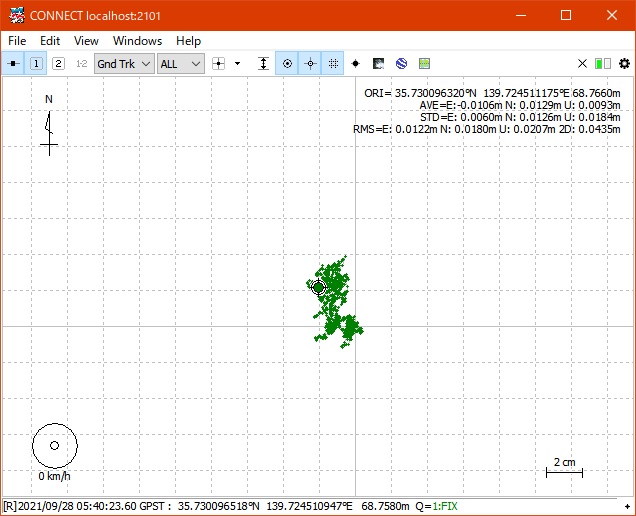Open the File menu

[x=17, y=41]
